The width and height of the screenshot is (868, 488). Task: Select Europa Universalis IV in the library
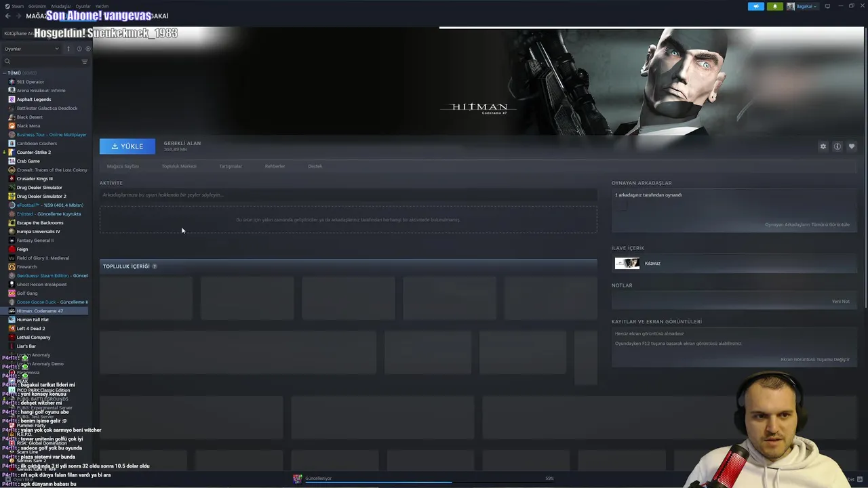(39, 232)
